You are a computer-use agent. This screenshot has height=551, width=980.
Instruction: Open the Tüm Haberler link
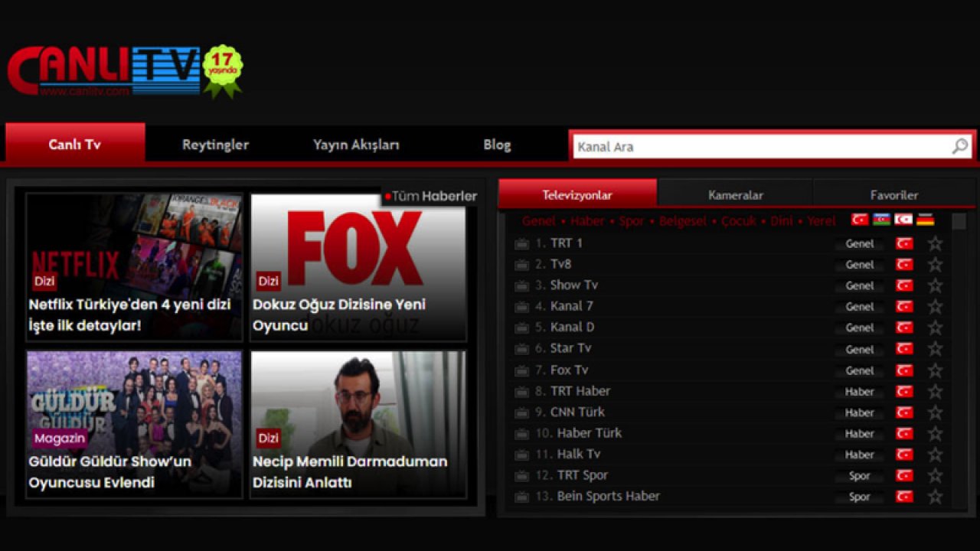point(433,196)
